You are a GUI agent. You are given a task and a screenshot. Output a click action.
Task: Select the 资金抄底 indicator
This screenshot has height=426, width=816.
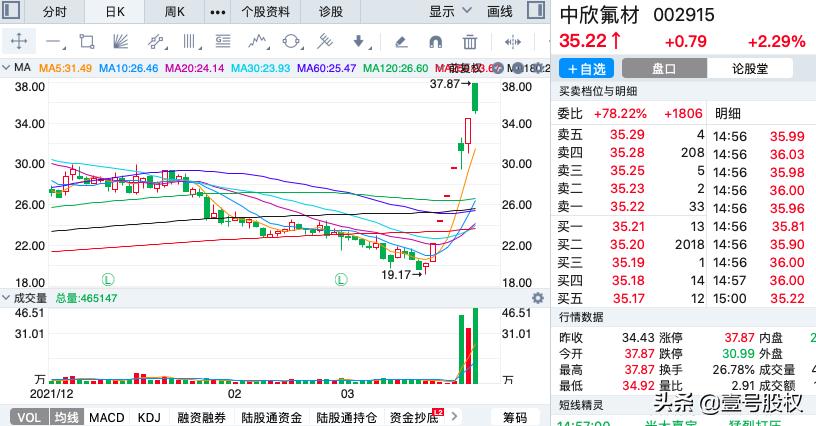click(414, 417)
